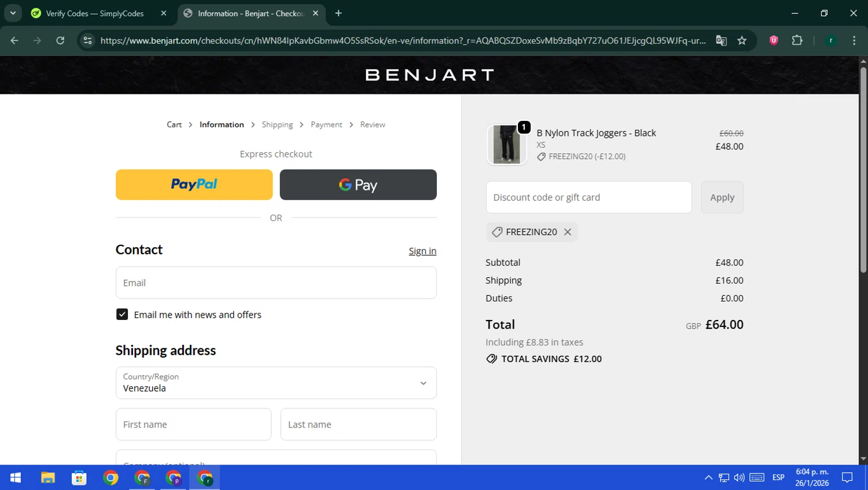Reload the Benjart checkout page
The height and width of the screenshot is (490, 868).
point(60,40)
